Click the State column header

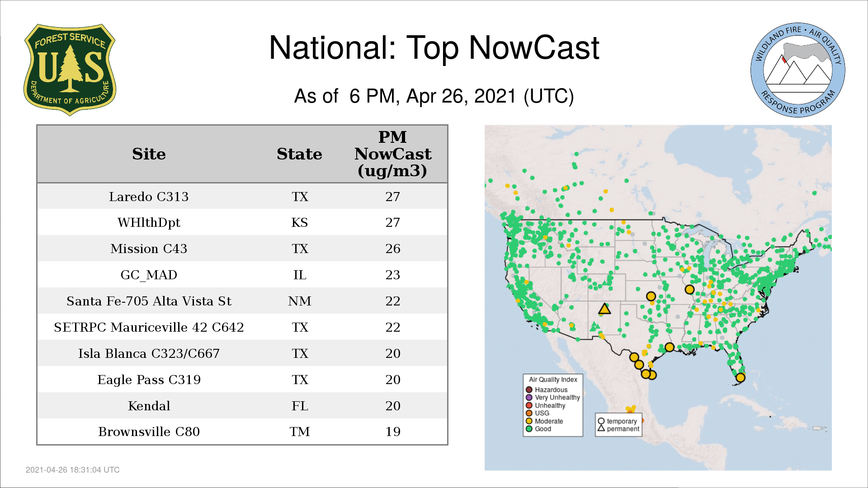[299, 154]
